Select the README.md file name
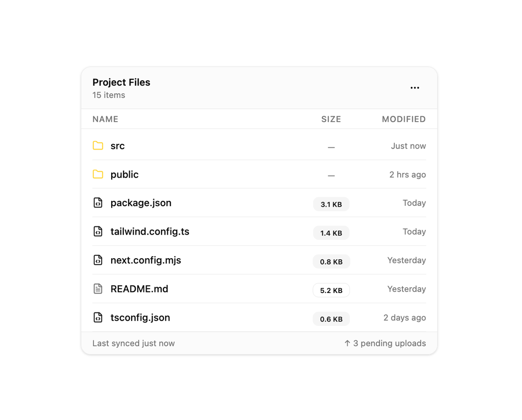Viewport: 522px width, 420px height. (139, 289)
